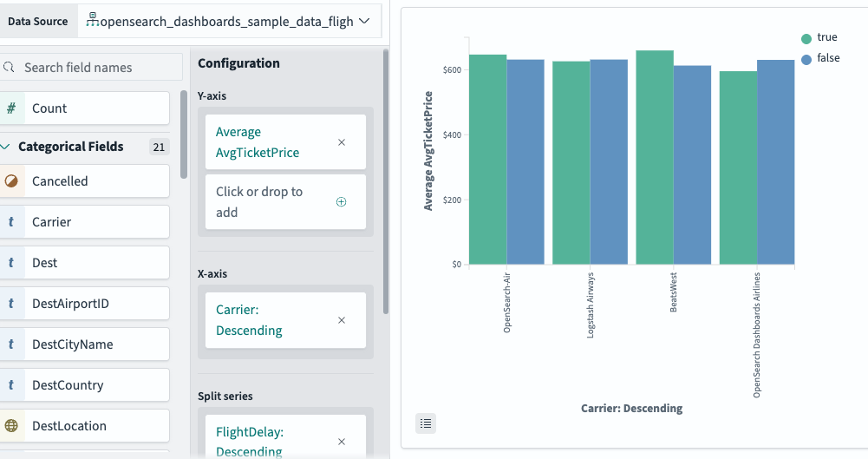Click the 'true' legend label

827,37
